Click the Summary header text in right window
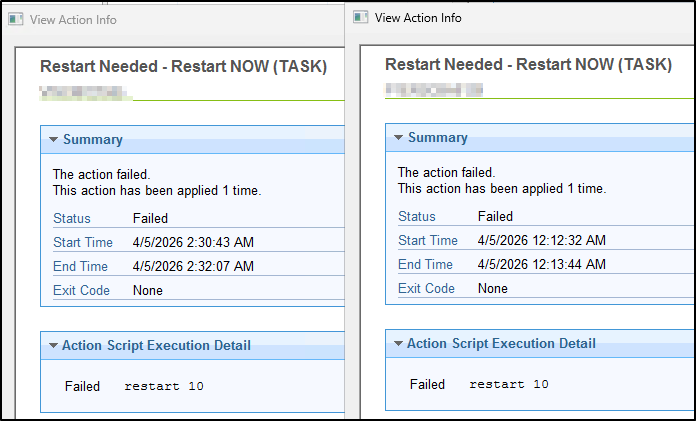The width and height of the screenshot is (696, 421). pos(438,138)
